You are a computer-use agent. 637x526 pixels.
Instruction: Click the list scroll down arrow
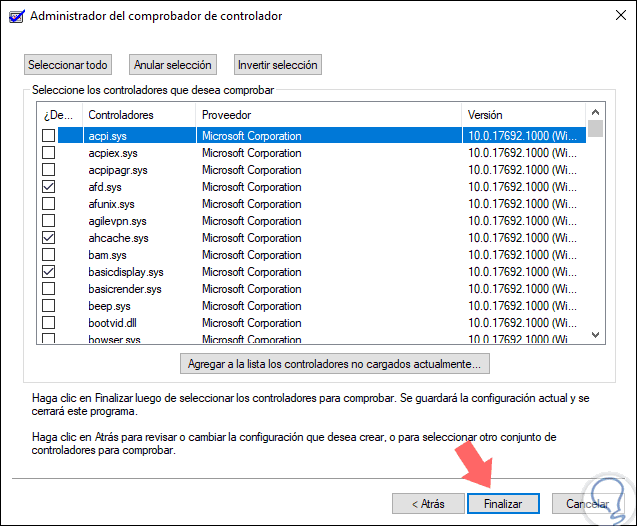point(596,335)
